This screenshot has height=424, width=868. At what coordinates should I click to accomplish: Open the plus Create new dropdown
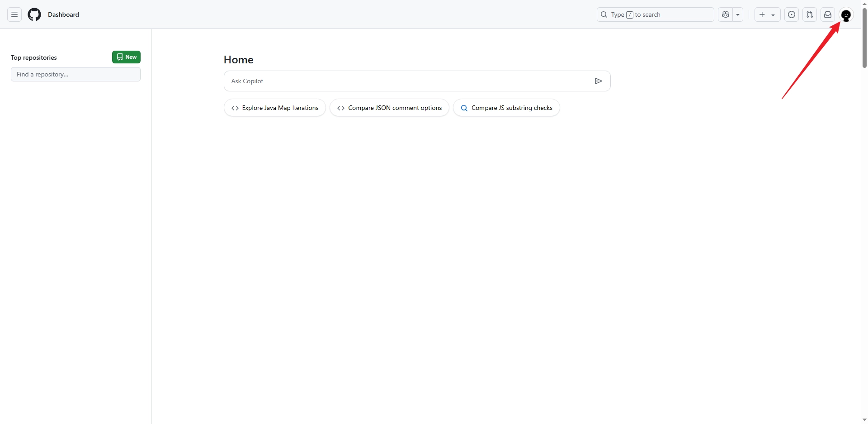tap(767, 14)
